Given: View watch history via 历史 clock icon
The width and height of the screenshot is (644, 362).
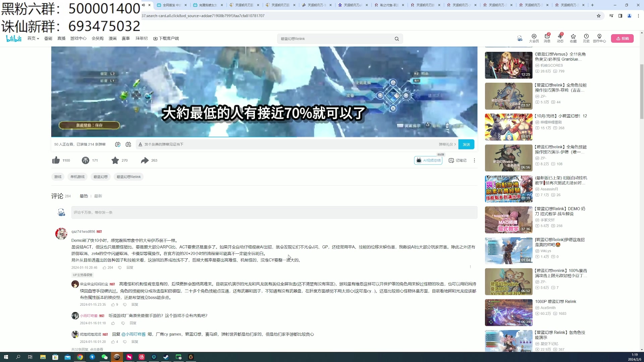Looking at the screenshot, I should (586, 38).
